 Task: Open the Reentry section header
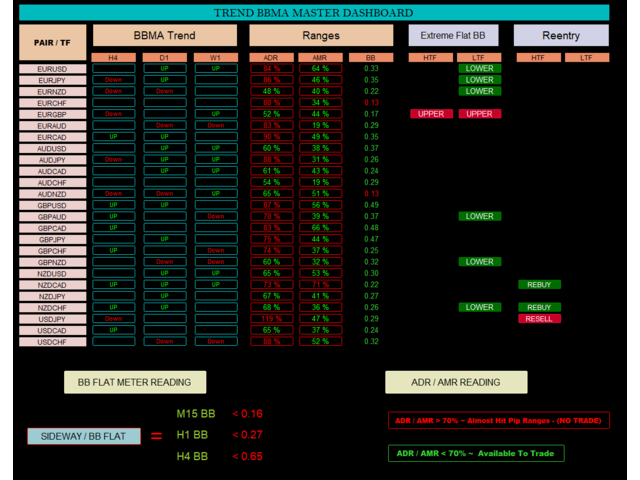coord(561,36)
